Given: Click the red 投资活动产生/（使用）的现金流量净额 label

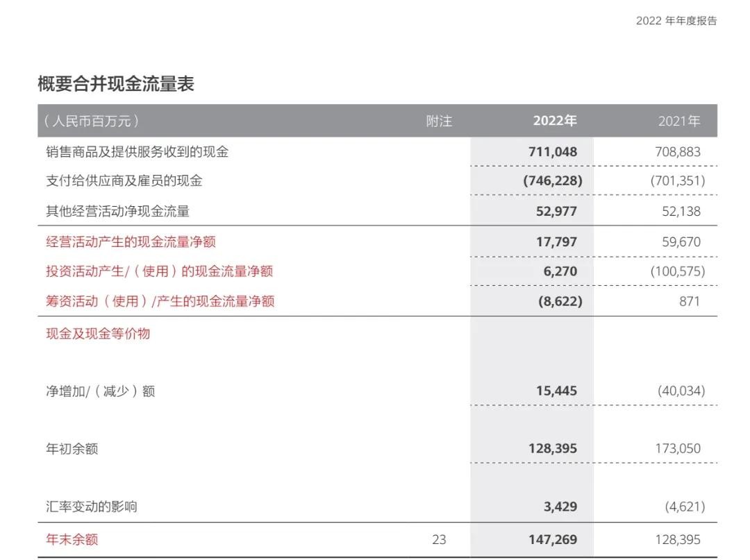Looking at the screenshot, I should click(x=159, y=271).
